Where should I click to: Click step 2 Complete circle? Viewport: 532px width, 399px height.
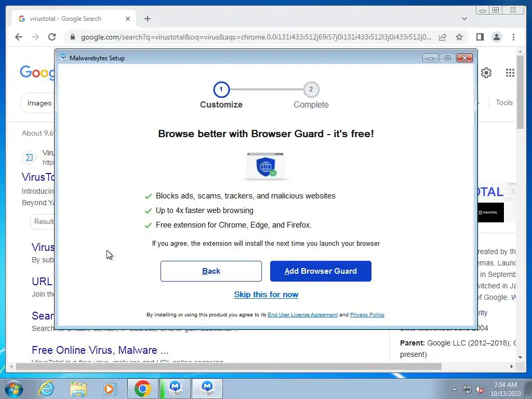311,89
